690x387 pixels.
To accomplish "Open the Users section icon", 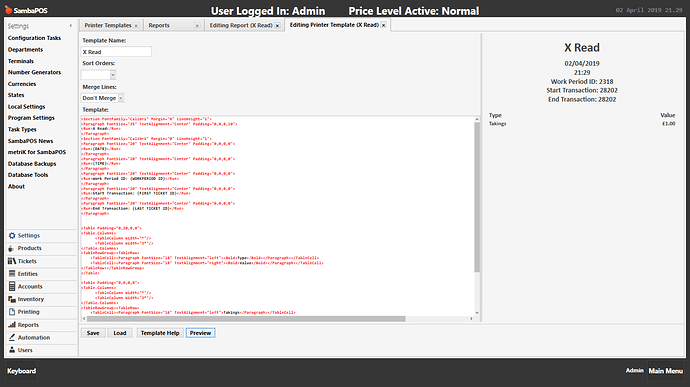I will tap(12, 350).
